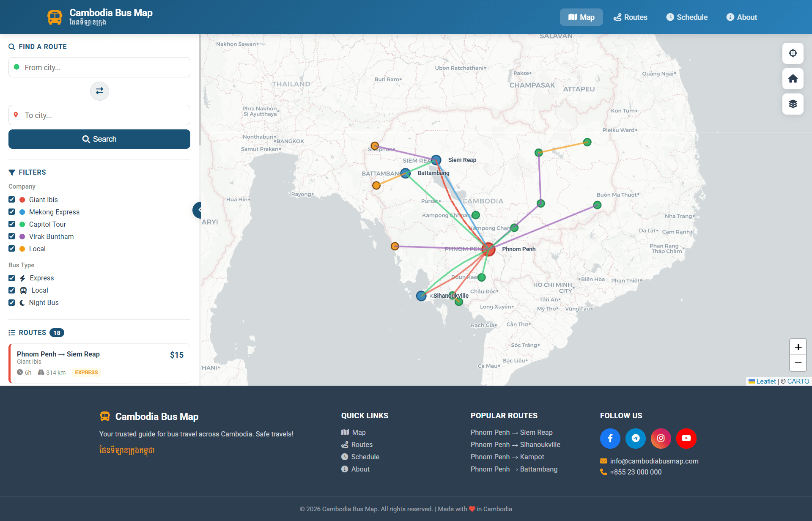Uncheck the Express bus type filter
The width and height of the screenshot is (812, 521).
[x=12, y=278]
